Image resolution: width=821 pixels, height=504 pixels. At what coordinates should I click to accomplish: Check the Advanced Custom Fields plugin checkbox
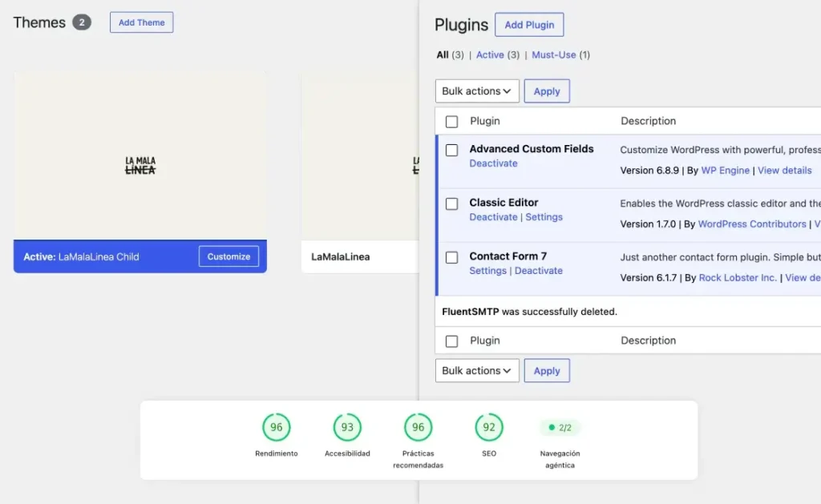(451, 150)
